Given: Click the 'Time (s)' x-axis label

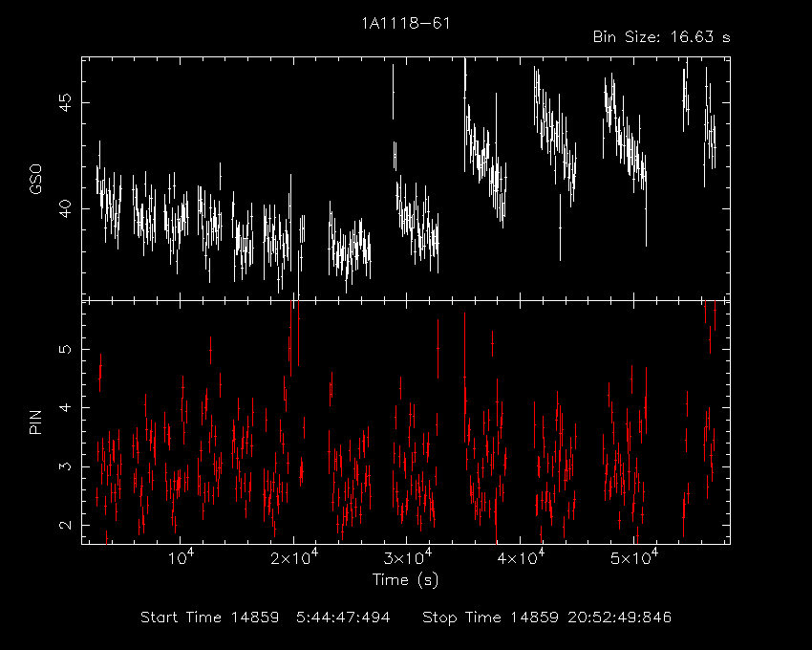Looking at the screenshot, I should point(405,579).
